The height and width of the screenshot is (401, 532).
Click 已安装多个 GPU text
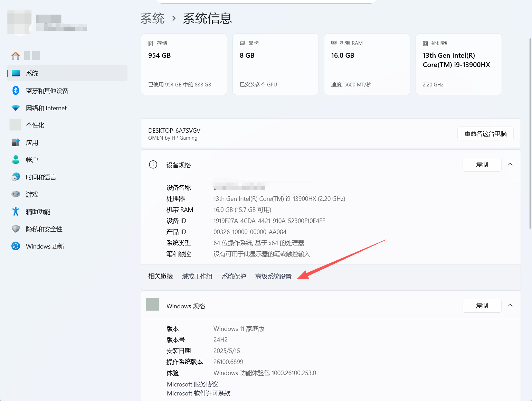pyautogui.click(x=258, y=85)
